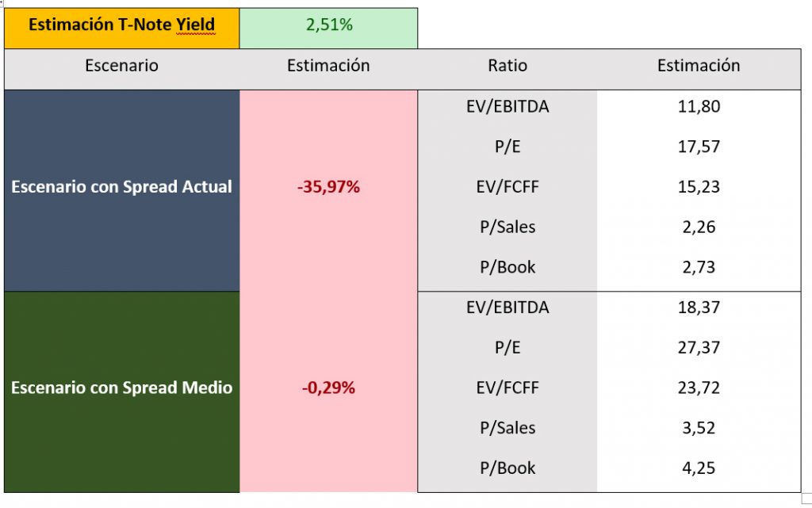
Task: Click the 2,73 P/Book value
Action: click(x=699, y=267)
